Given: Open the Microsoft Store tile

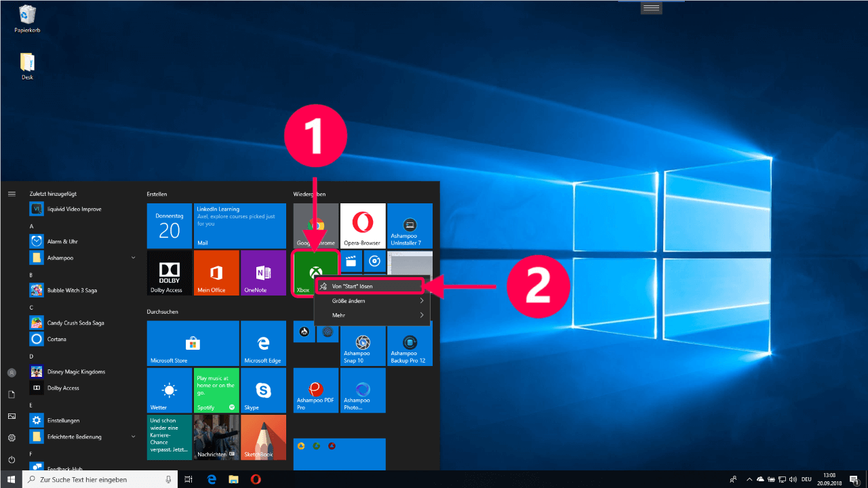Looking at the screenshot, I should (193, 343).
